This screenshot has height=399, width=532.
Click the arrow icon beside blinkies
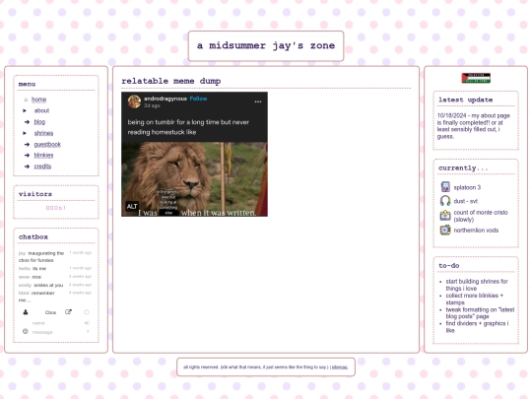tap(27, 155)
